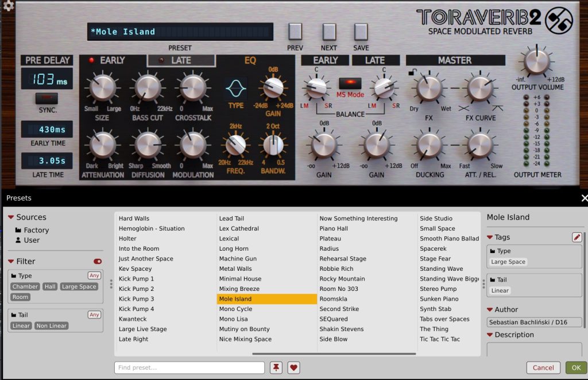Click the EQ filter type icon
This screenshot has height=380, width=588.
[x=235, y=89]
